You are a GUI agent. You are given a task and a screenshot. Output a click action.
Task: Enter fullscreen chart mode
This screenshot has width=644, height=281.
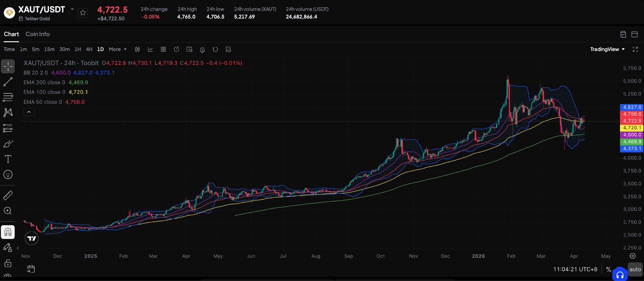[x=635, y=50]
